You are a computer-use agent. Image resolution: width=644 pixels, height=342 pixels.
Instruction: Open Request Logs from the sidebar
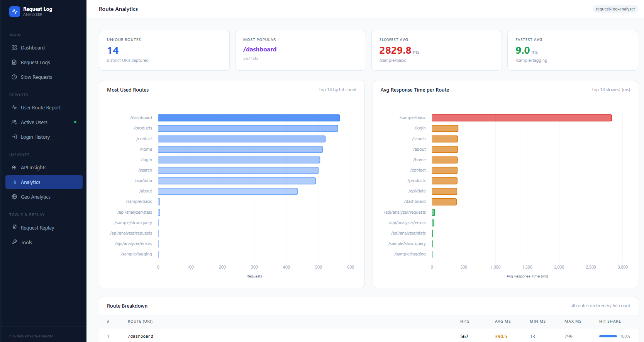click(44, 62)
